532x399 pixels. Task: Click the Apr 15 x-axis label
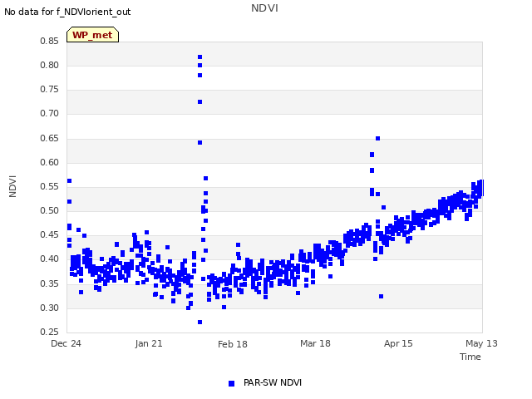398,343
